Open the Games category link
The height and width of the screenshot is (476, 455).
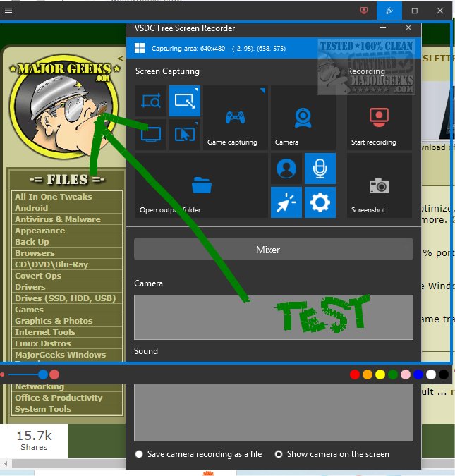(29, 310)
